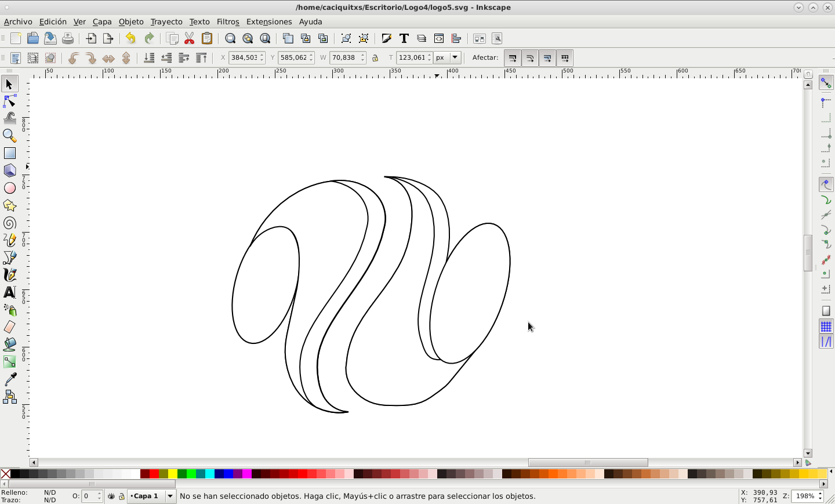Open the Trayecto menu

166,22
